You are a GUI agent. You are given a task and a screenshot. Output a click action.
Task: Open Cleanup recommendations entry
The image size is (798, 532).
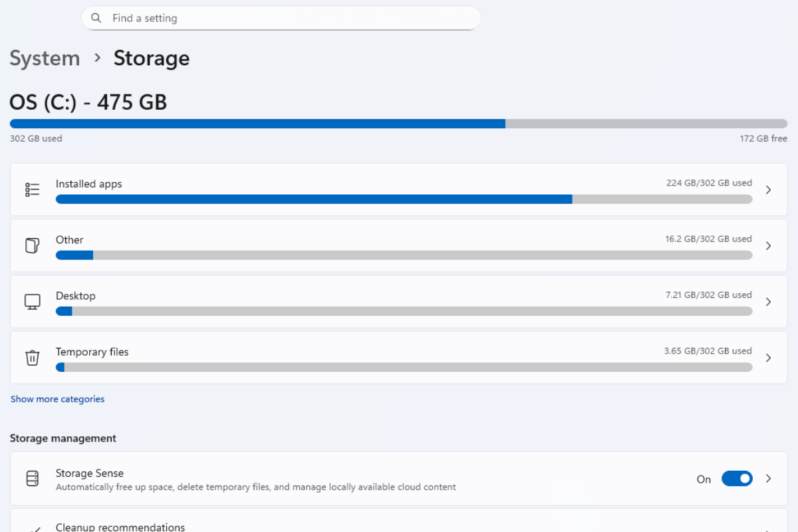[x=120, y=527]
